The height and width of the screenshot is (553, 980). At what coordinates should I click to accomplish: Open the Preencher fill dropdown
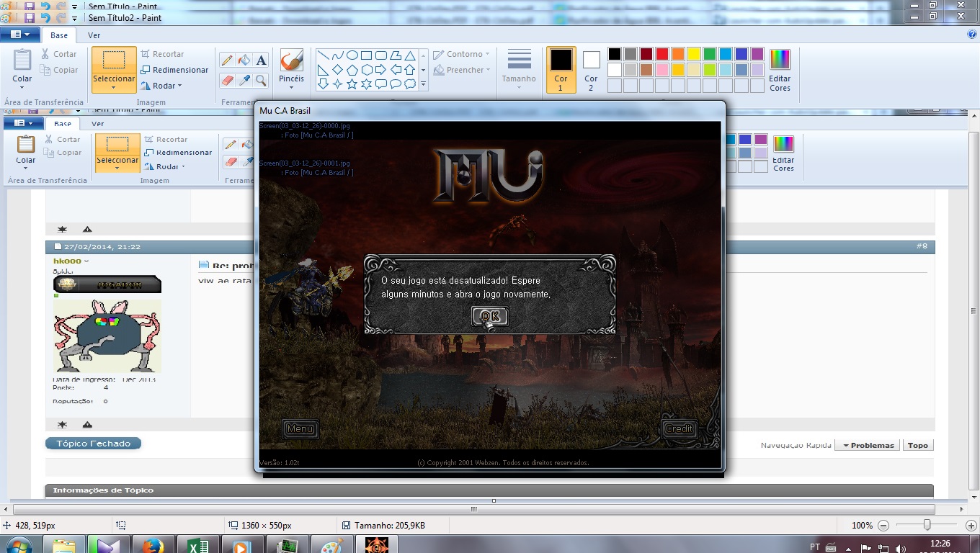coord(461,70)
